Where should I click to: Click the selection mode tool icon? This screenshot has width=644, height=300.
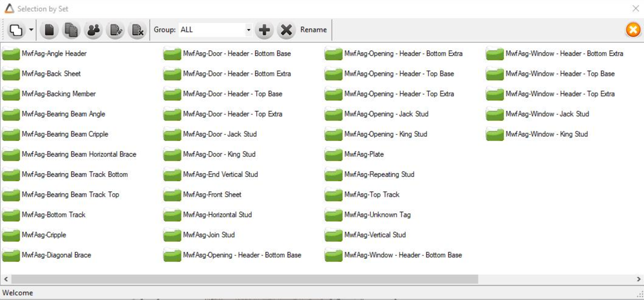tap(16, 30)
